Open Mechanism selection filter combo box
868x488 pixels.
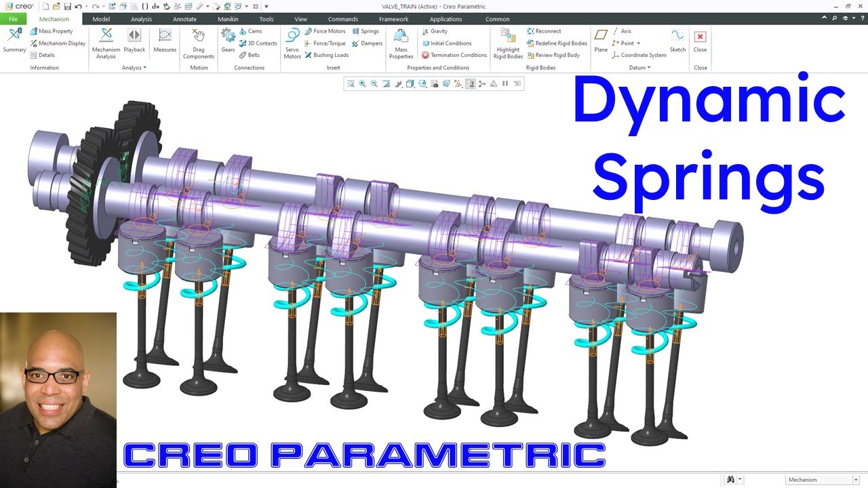tap(822, 480)
